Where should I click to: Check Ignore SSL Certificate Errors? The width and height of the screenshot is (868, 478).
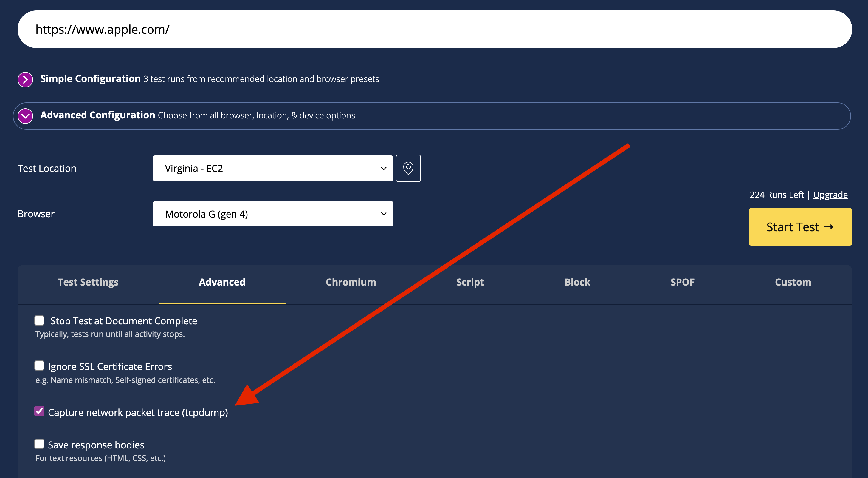click(x=39, y=366)
